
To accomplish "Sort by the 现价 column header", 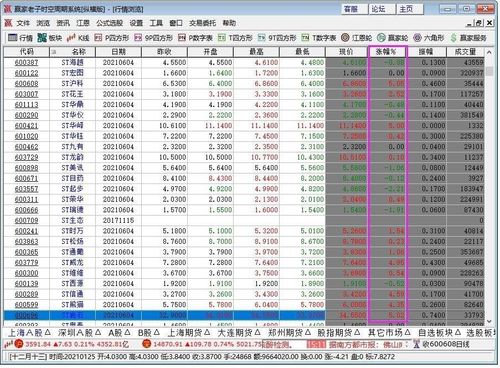I will (x=347, y=52).
